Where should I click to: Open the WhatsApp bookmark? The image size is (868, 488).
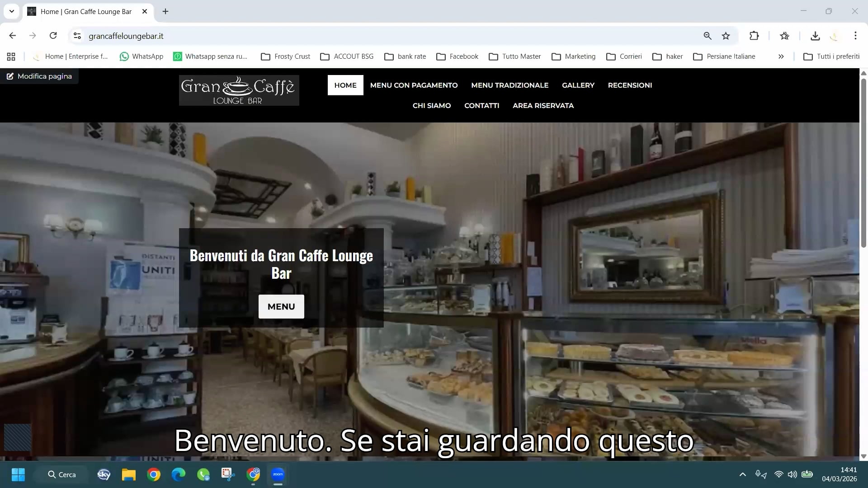141,56
